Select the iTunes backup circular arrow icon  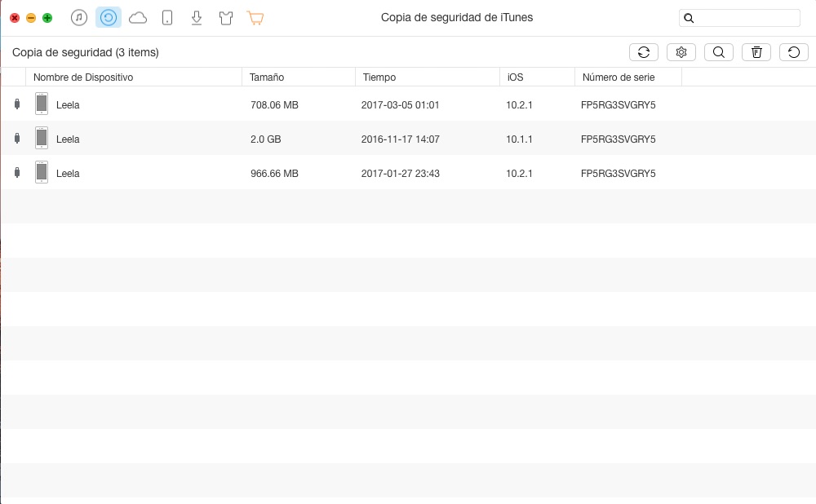[109, 18]
